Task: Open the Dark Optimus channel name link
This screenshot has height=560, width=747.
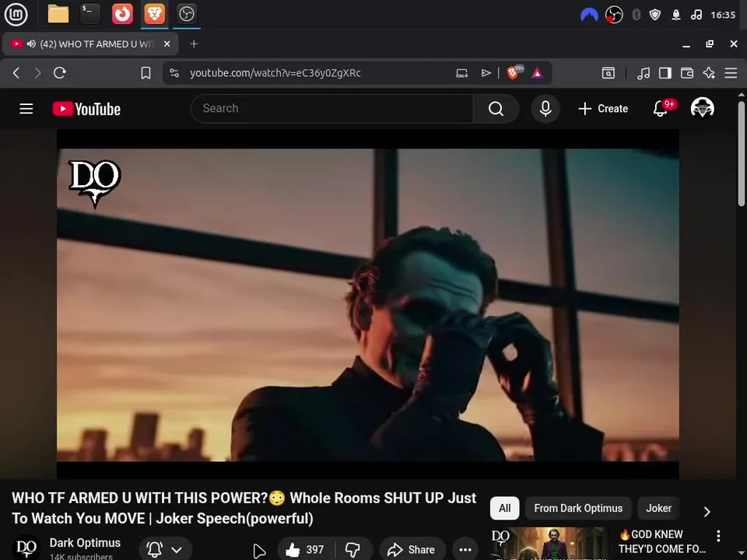Action: pos(85,543)
